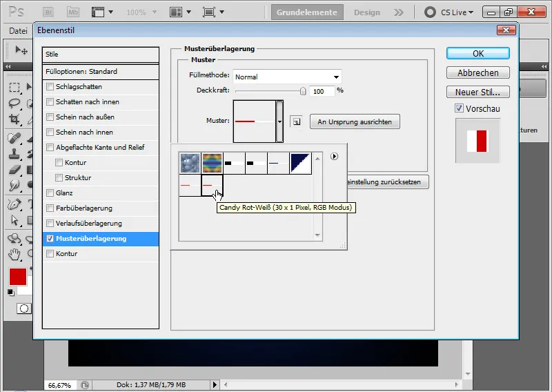Launch Bridge via the Br icon
552x392 pixels.
48,12
